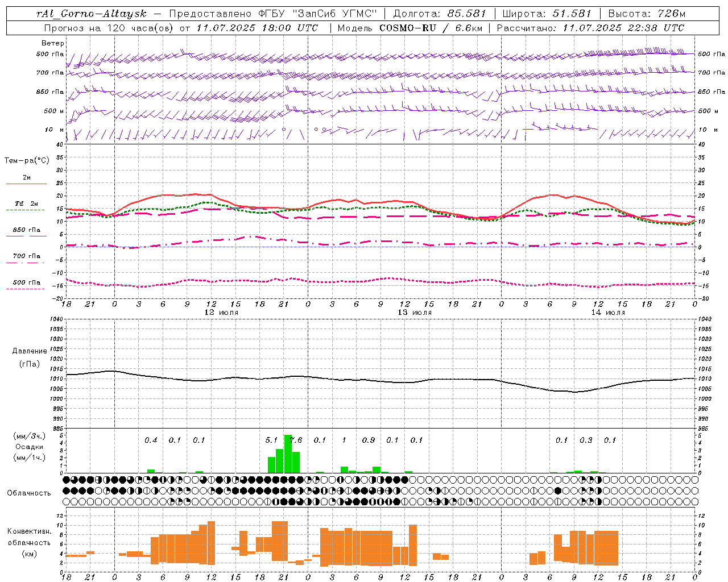The image size is (728, 582).
Task: Click the Тем-ра(°C) axis label
Action: pos(27,161)
